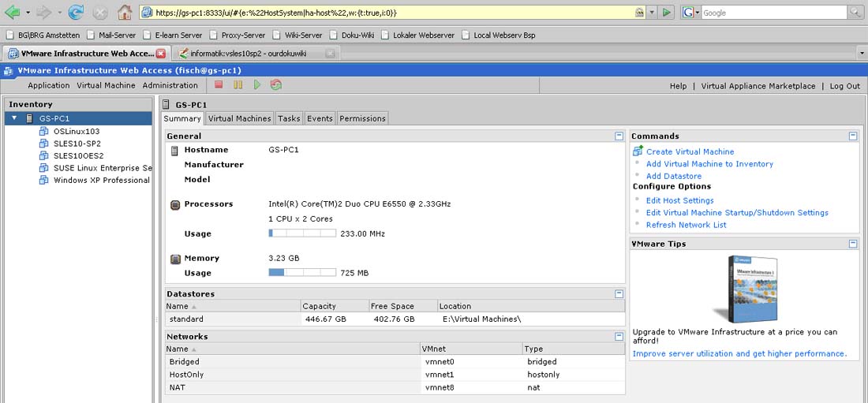Click the processor chip icon

pyautogui.click(x=175, y=205)
